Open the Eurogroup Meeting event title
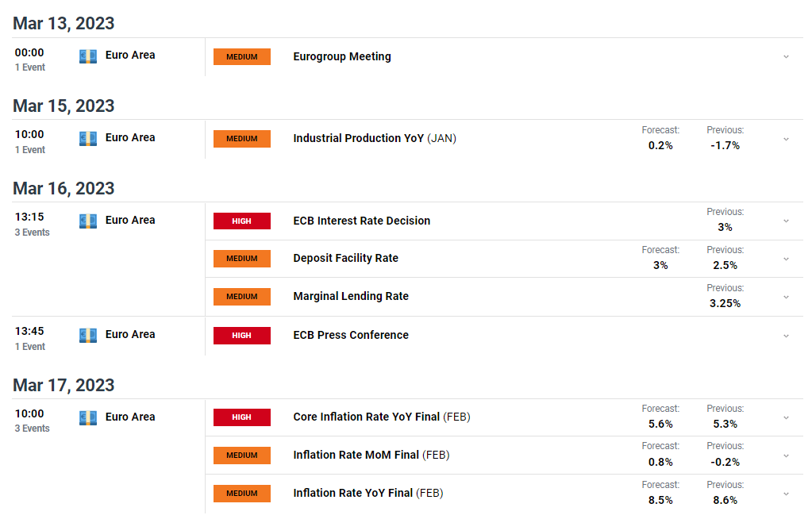This screenshot has width=812, height=519. tap(342, 56)
